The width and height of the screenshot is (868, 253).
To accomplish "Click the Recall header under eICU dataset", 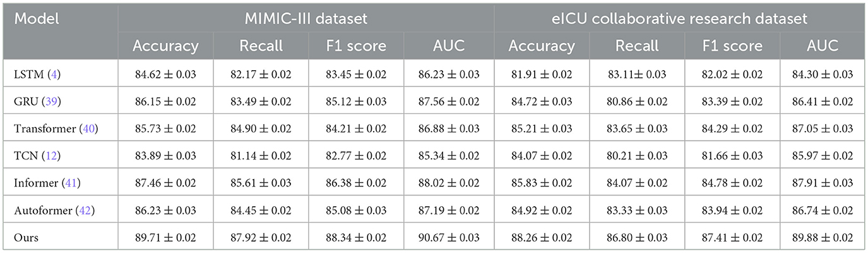I will (637, 46).
